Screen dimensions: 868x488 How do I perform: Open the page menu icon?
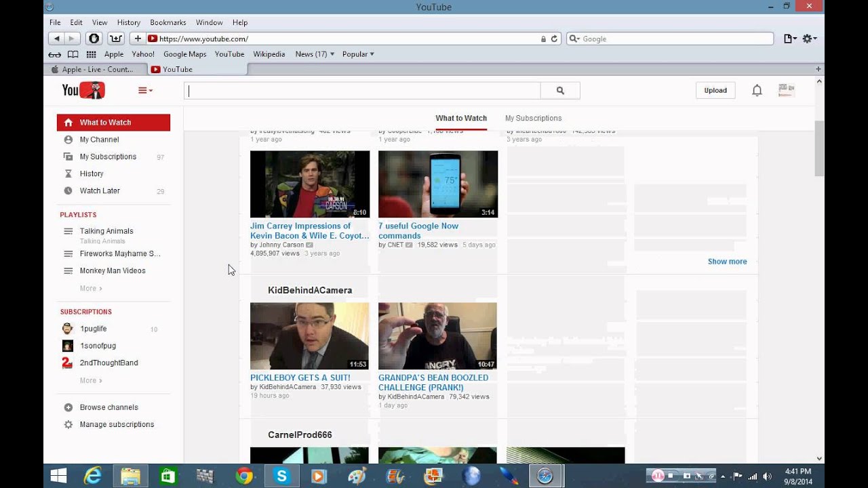click(789, 39)
